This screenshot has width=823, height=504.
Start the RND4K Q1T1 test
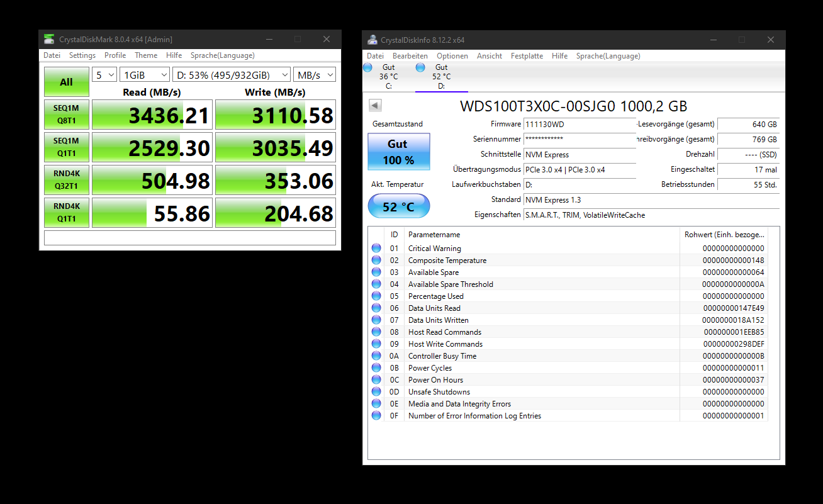point(66,212)
